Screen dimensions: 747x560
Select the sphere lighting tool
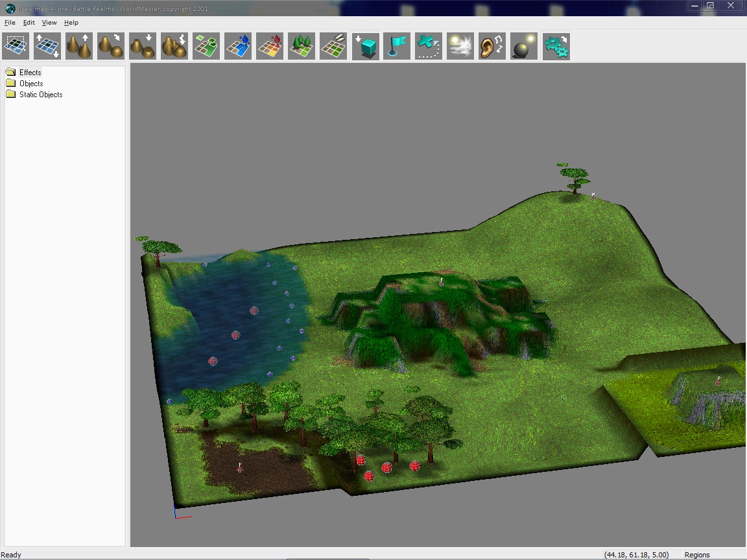click(524, 46)
